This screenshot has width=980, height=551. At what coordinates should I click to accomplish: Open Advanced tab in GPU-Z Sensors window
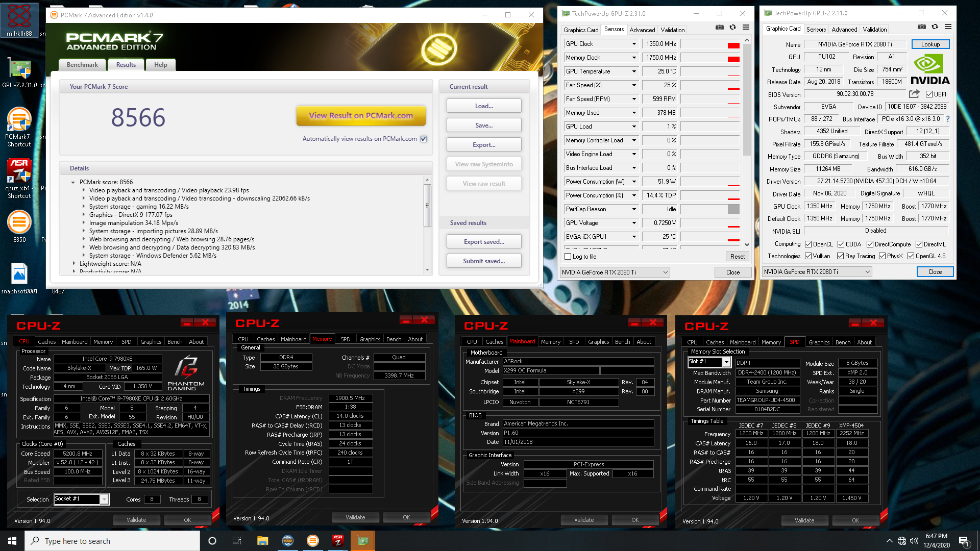coord(642,30)
